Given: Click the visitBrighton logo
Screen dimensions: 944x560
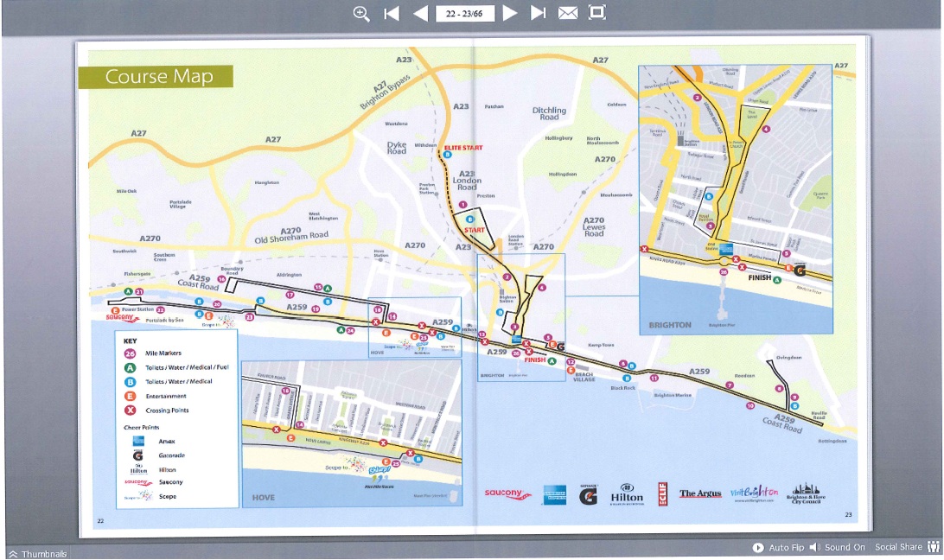Looking at the screenshot, I should 754,493.
